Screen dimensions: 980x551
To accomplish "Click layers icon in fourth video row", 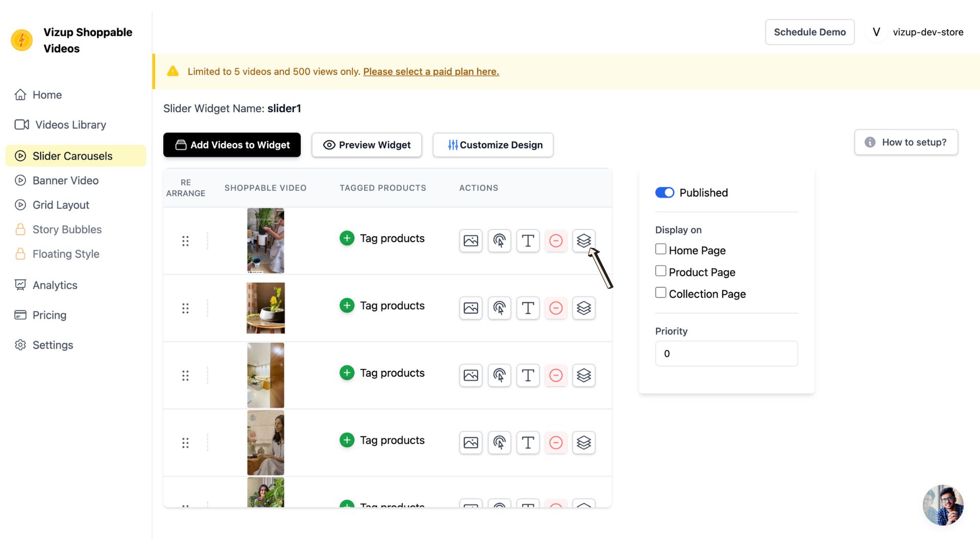I will tap(583, 442).
